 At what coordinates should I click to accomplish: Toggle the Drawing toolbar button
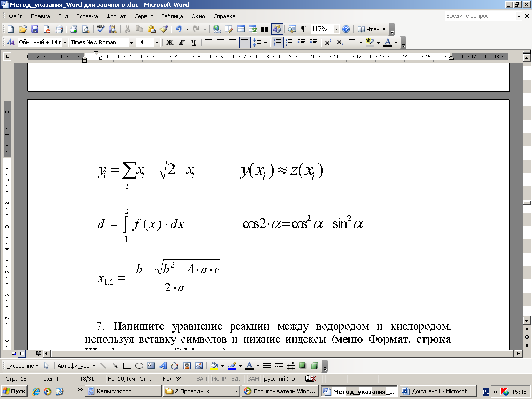click(277, 29)
